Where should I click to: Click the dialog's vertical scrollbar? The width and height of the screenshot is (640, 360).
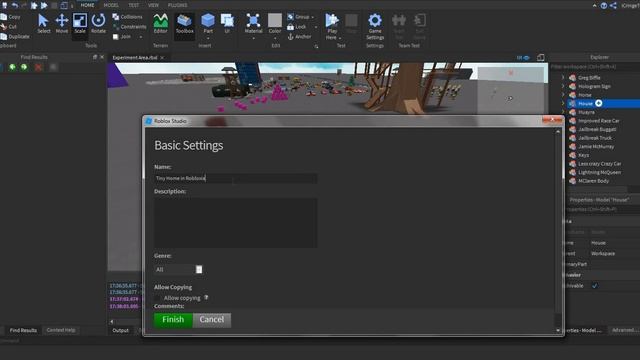tap(558, 231)
